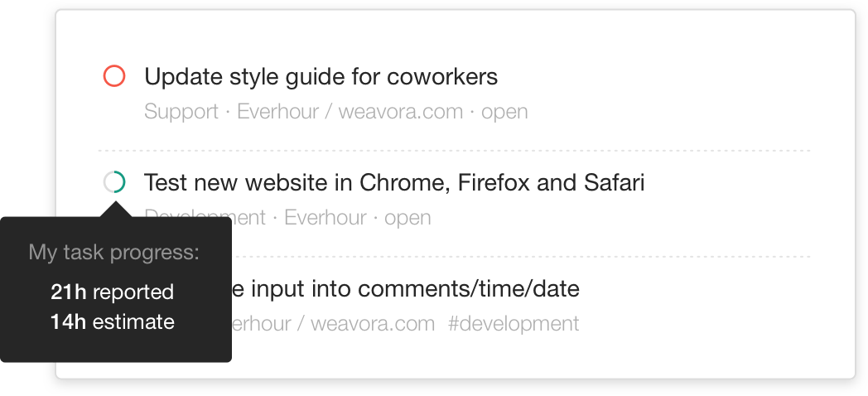Click Everhour in the Update style guide row
This screenshot has width=868, height=396.
[x=282, y=112]
